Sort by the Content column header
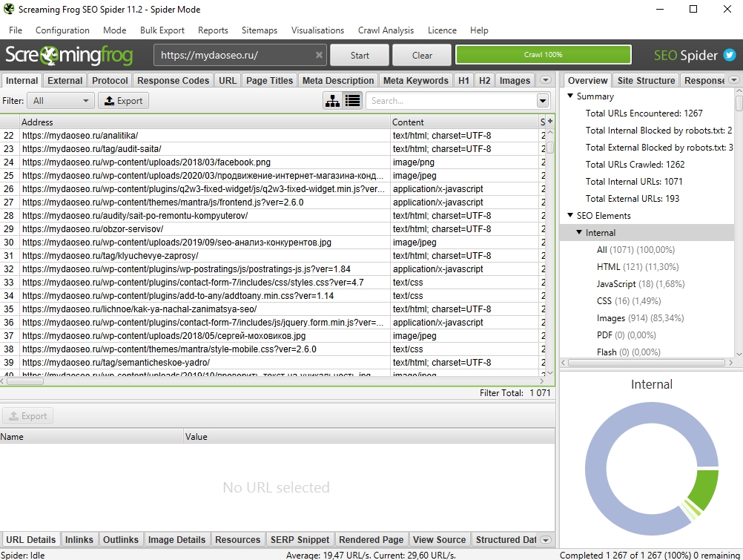This screenshot has width=743, height=560. point(464,122)
